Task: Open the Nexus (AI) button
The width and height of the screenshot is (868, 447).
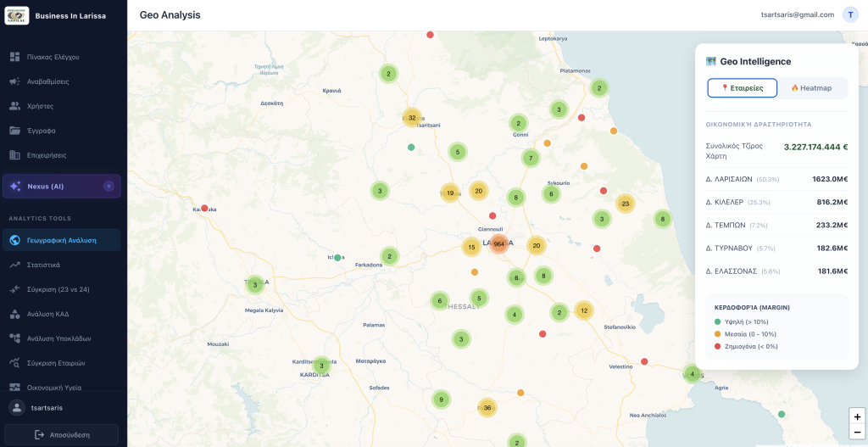Action: point(61,186)
